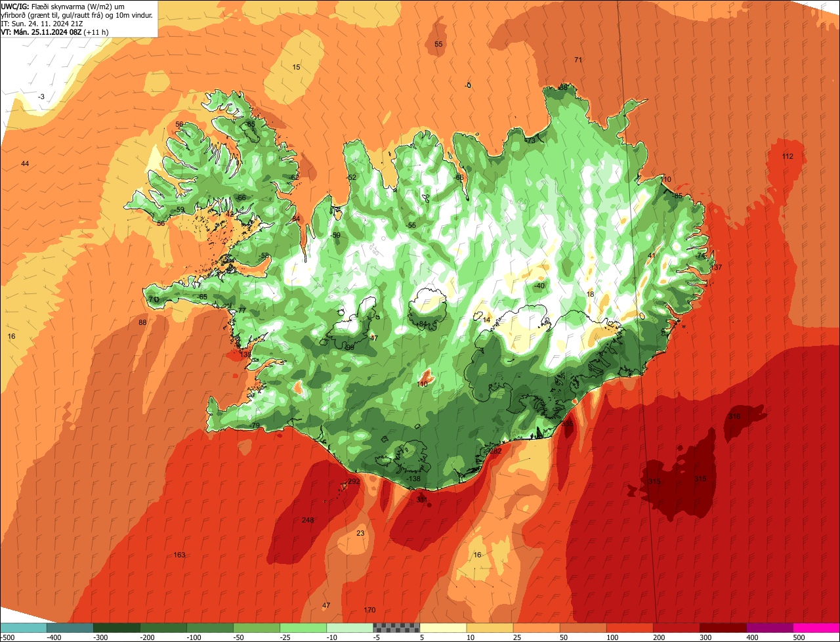Click the '-65' value on the Snæfellsnes peninsula
The width and height of the screenshot is (840, 642).
pos(202,297)
